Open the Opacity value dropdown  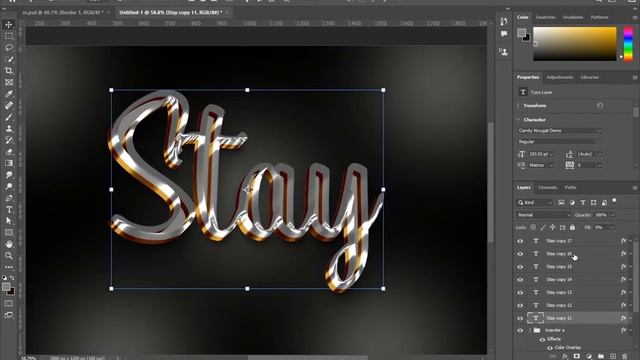[x=612, y=215]
